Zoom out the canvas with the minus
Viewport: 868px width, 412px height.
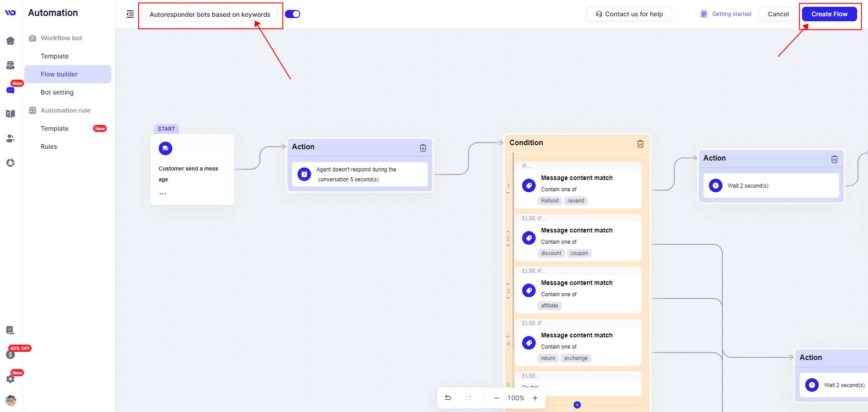click(x=496, y=398)
